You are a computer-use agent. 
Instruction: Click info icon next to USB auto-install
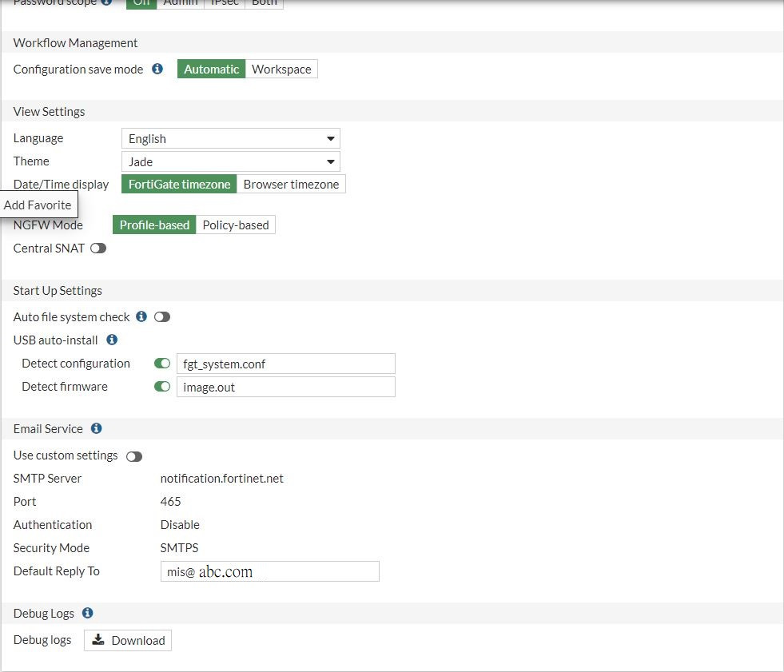112,340
